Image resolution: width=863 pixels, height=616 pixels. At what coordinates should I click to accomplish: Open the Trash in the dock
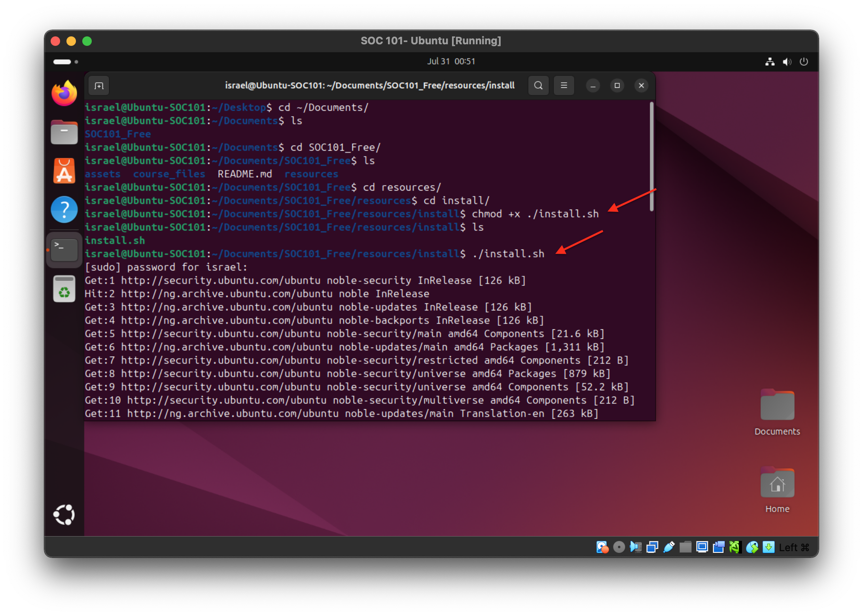tap(64, 289)
